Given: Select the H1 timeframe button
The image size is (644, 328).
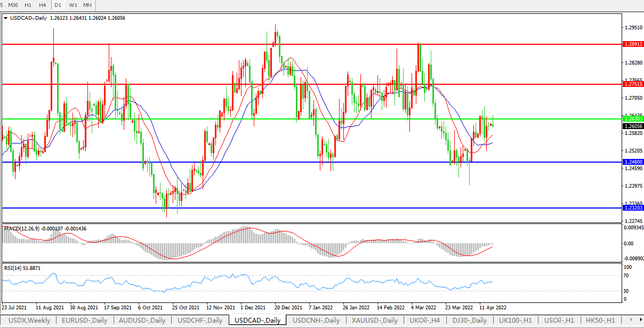Looking at the screenshot, I should [x=28, y=5].
